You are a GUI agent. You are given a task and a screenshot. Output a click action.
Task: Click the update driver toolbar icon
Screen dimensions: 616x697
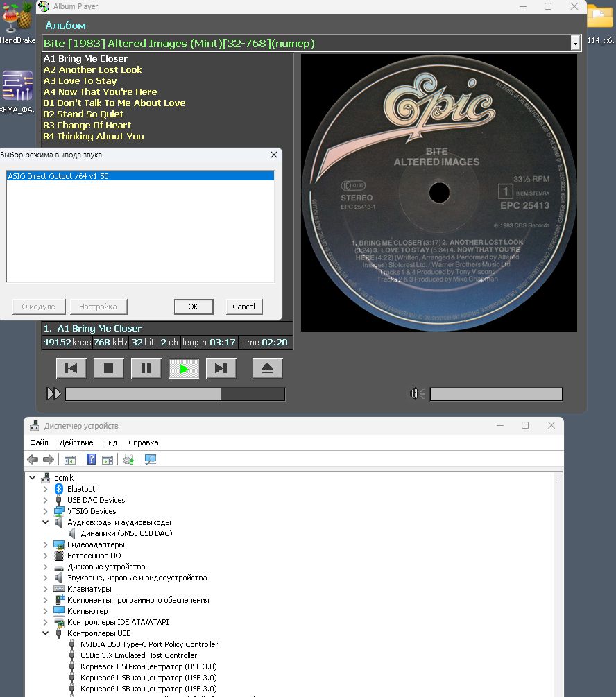(x=129, y=460)
